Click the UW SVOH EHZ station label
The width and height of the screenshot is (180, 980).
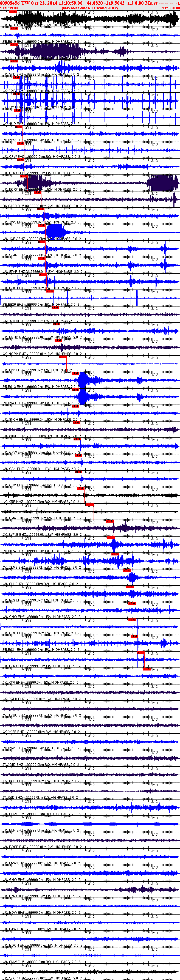[x=42, y=420]
